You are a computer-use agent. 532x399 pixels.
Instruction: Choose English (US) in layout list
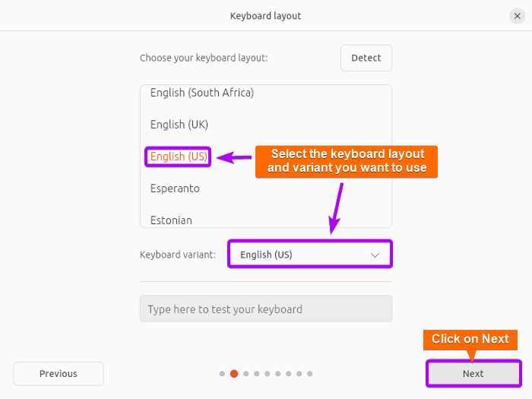point(266,157)
